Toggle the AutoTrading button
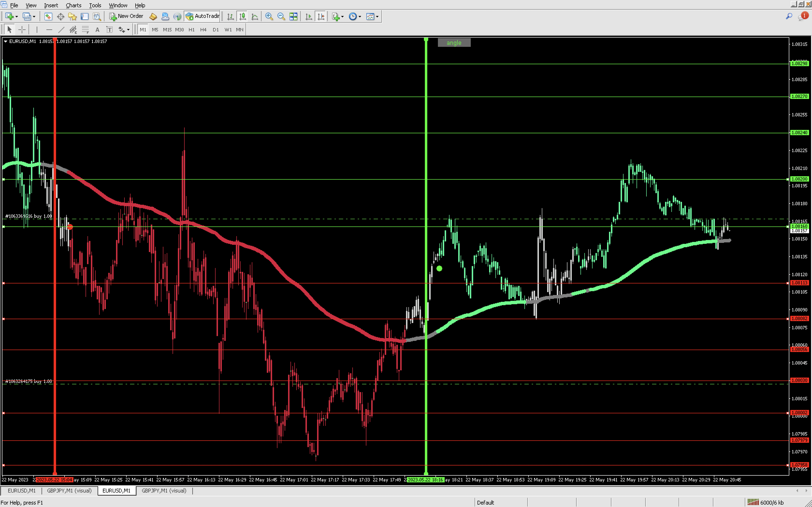 click(203, 16)
